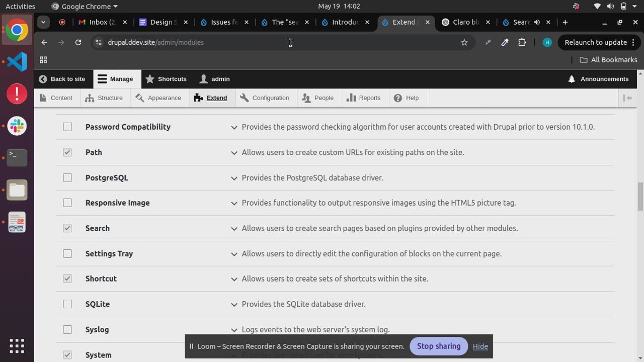Reload the page with the refresh icon
644x362 pixels.
pos(78,42)
